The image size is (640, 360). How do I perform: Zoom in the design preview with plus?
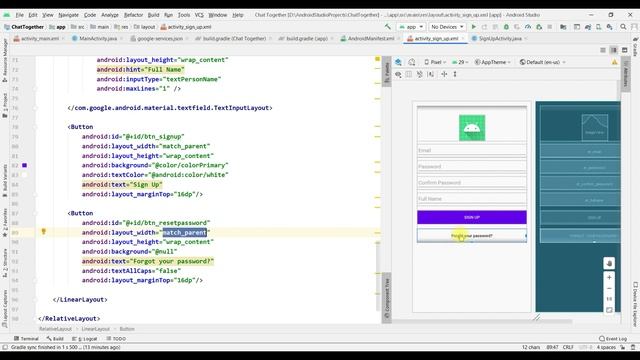(609, 278)
